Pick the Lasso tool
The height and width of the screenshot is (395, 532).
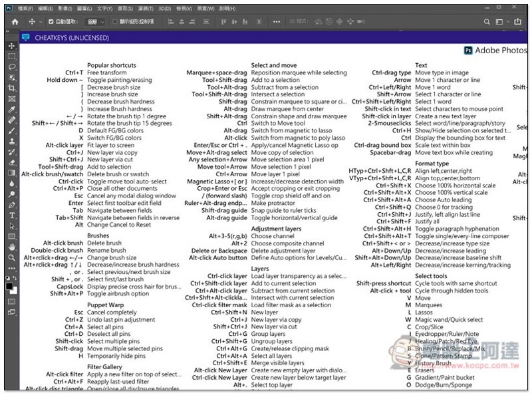(x=12, y=67)
